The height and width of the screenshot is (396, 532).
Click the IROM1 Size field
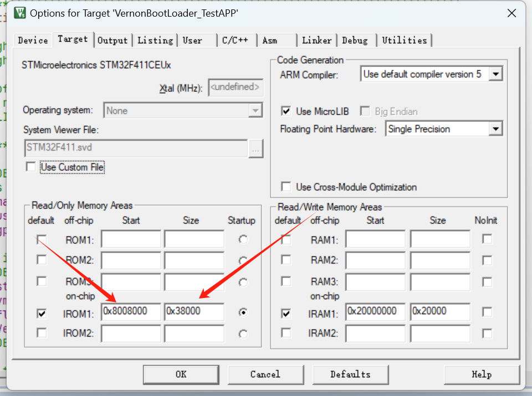click(x=194, y=312)
